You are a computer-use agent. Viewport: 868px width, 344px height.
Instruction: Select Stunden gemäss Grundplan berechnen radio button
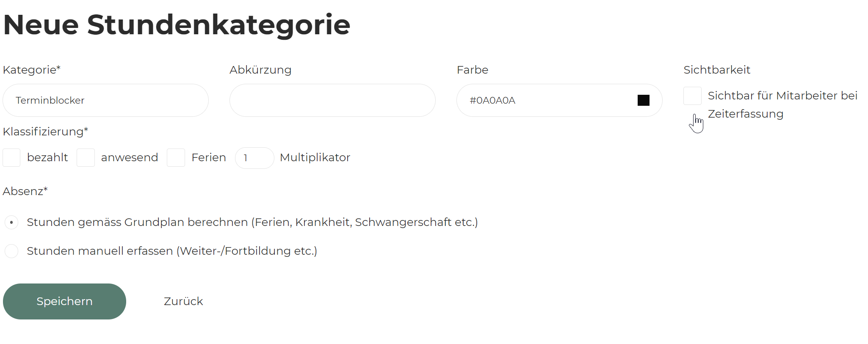pyautogui.click(x=11, y=222)
